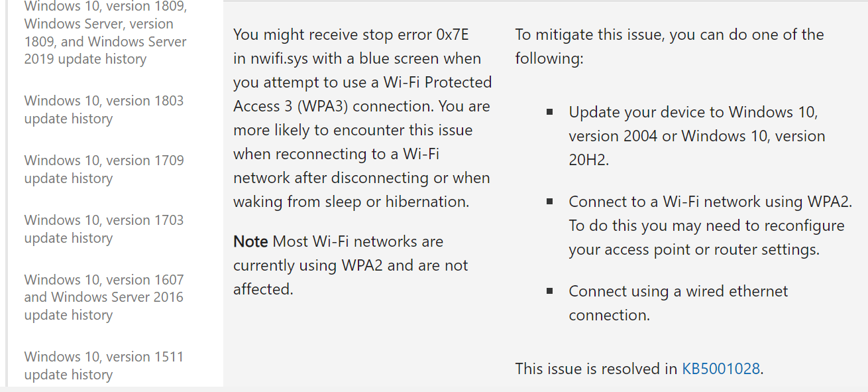Click the "This issue is resolved in" text

click(596, 368)
